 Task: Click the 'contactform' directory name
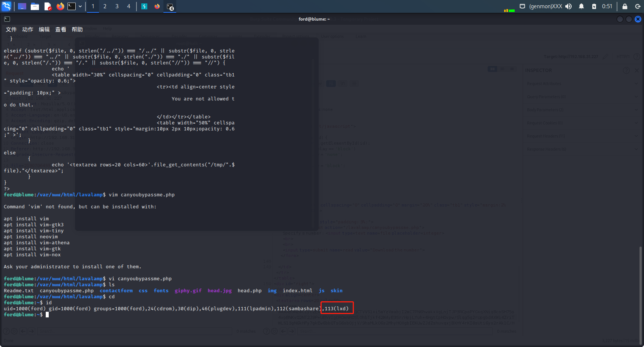(116, 291)
